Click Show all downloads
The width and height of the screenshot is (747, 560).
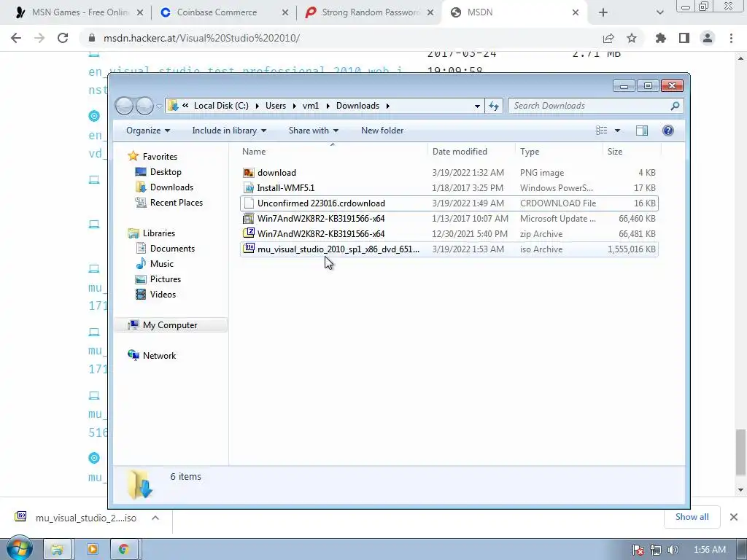tap(692, 517)
